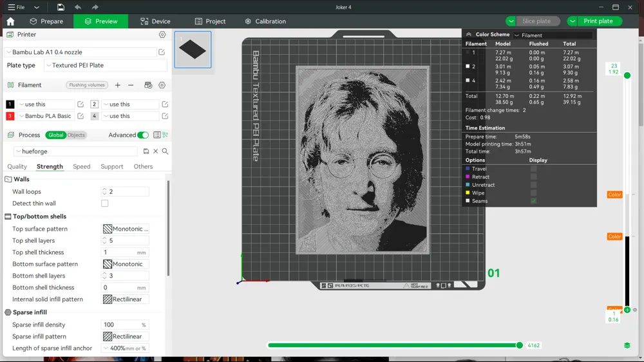644x362 pixels.
Task: Open Bottom surface pattern dropdown
Action: [126, 264]
